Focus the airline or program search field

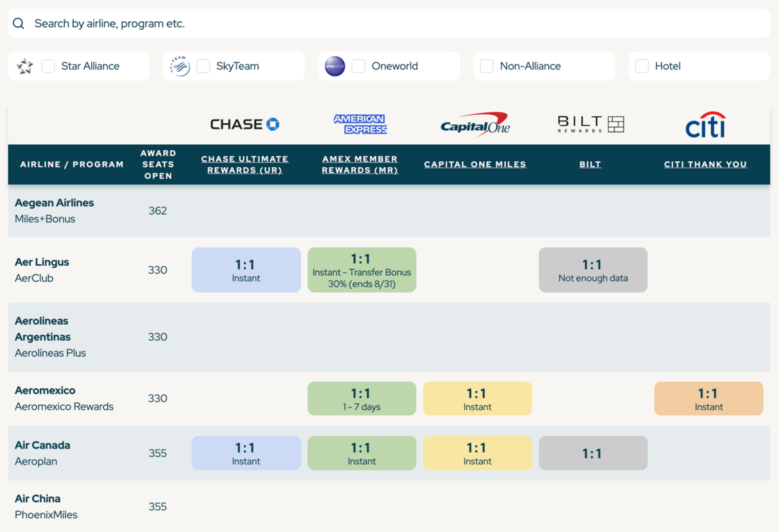[x=389, y=24]
